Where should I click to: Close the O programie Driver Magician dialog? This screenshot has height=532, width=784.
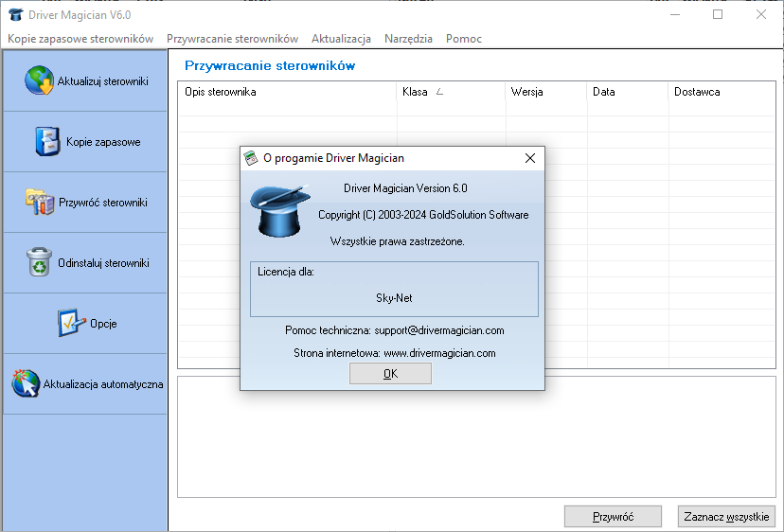coord(530,158)
